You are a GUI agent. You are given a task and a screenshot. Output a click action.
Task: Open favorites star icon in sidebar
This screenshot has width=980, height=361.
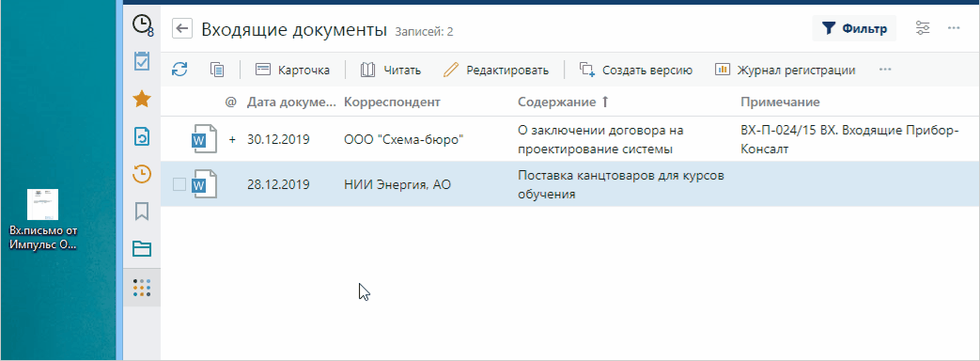click(x=143, y=98)
